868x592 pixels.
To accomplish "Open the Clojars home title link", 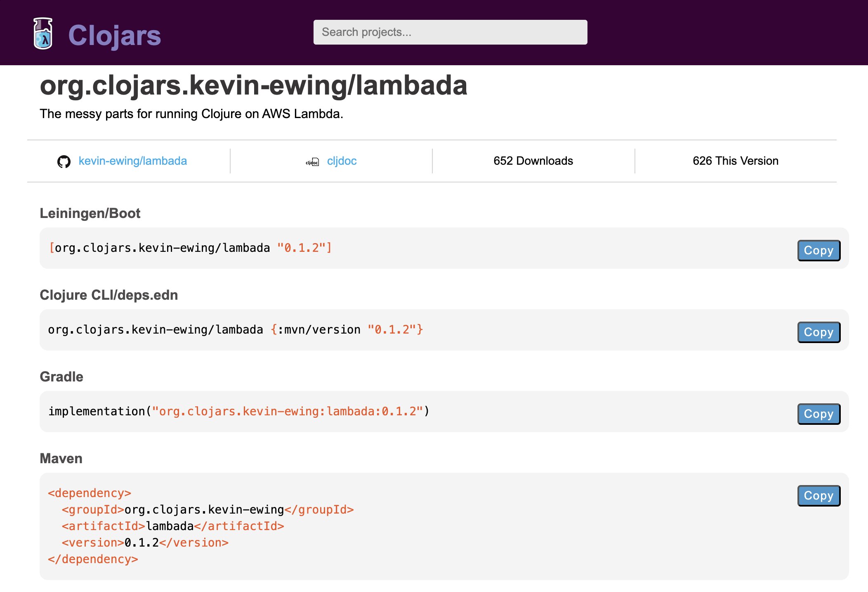I will point(114,35).
